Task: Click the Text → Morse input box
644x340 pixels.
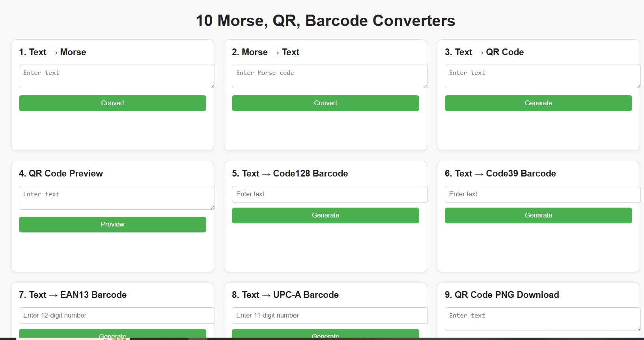Action: [x=116, y=76]
